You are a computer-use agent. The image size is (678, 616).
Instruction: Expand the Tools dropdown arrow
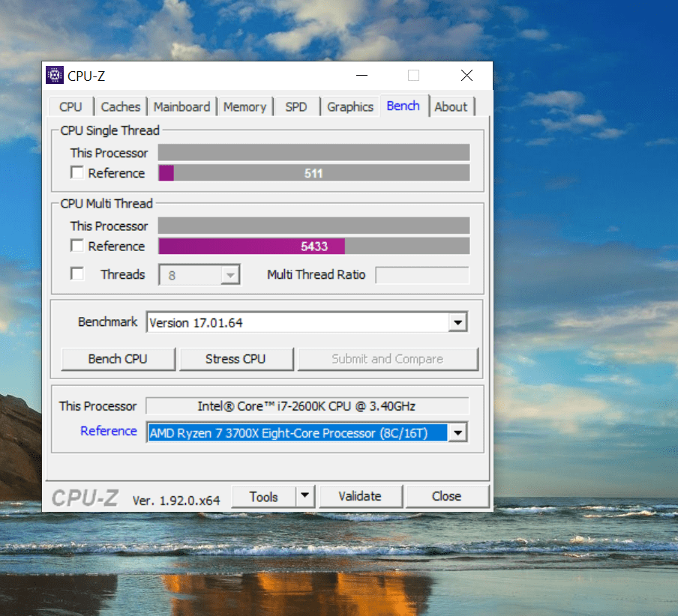[304, 496]
